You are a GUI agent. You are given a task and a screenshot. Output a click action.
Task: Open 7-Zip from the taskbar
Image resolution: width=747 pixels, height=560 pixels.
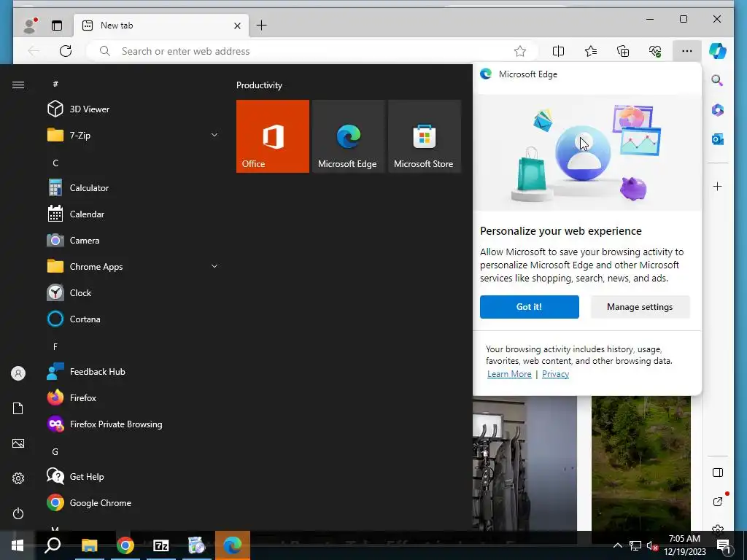pyautogui.click(x=161, y=545)
